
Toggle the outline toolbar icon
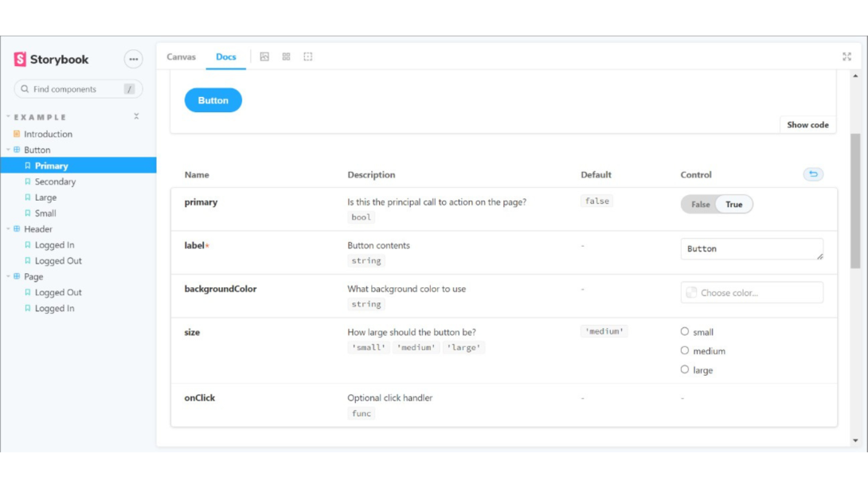(x=308, y=57)
